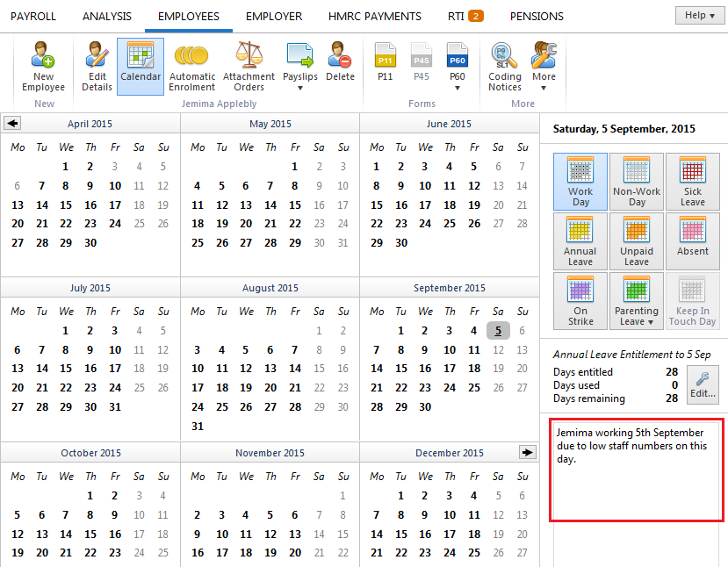The image size is (728, 567).
Task: Click the April 2015 month header
Action: pos(90,124)
